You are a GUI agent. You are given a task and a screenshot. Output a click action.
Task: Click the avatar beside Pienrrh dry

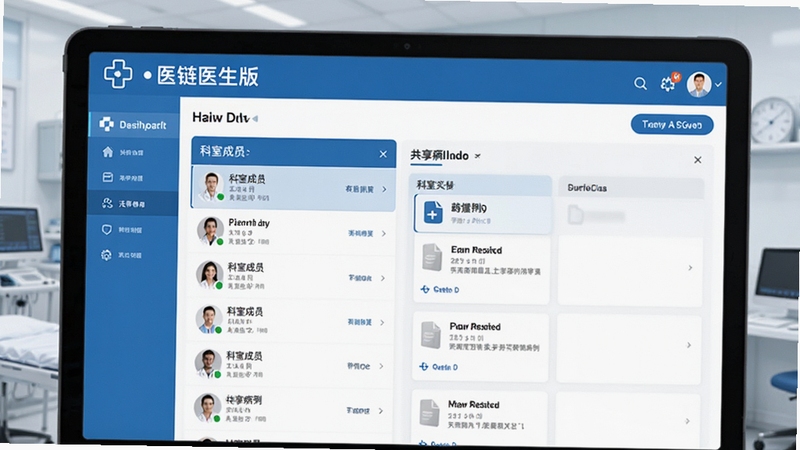(210, 231)
